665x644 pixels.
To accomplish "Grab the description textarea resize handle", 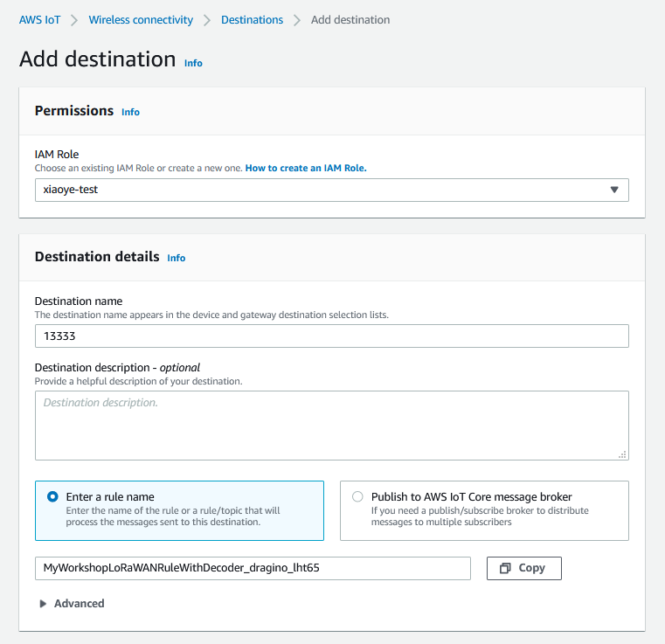I will [622, 455].
